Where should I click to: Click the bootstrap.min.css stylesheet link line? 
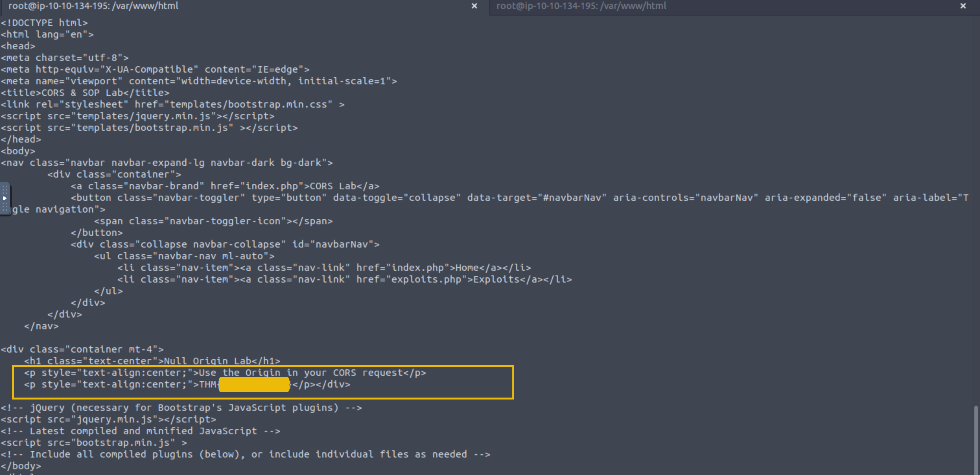click(173, 105)
